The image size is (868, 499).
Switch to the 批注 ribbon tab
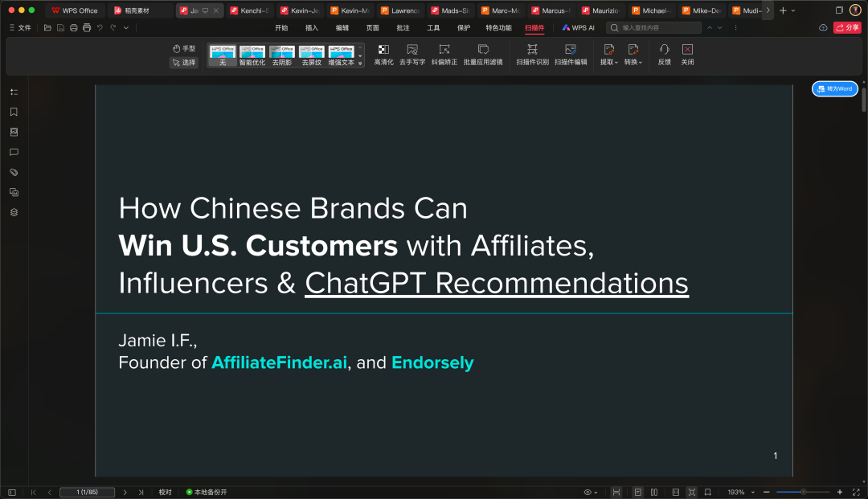403,27
